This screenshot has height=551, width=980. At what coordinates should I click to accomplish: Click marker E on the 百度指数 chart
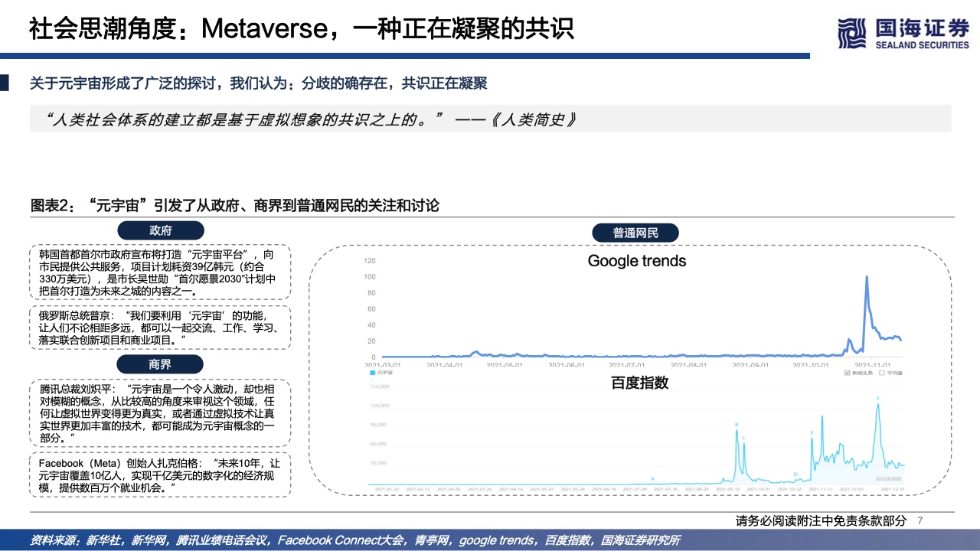pyautogui.click(x=812, y=433)
